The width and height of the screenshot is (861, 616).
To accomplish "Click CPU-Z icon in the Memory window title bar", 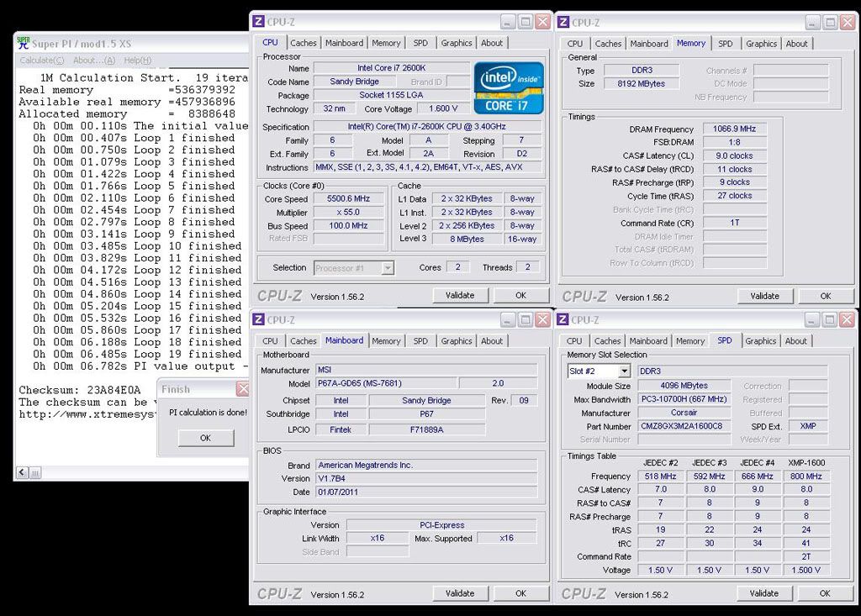I will (564, 22).
